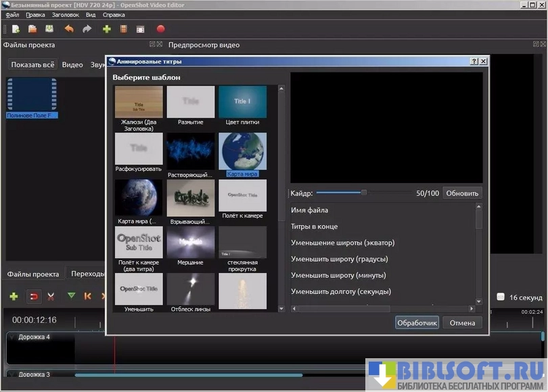Click the gray Redo arrow

click(87, 29)
